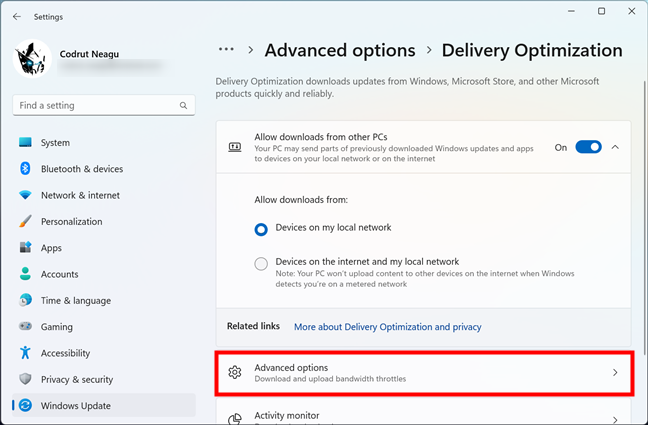Turn off Allow downloads from other PCs

(x=588, y=147)
